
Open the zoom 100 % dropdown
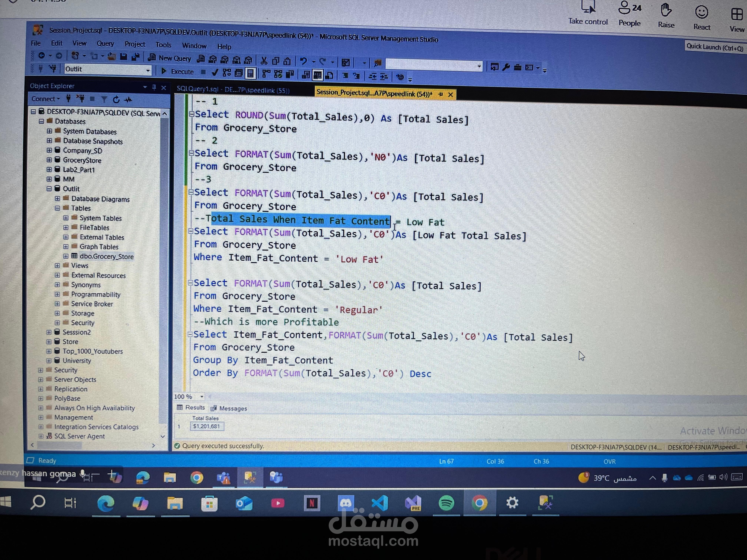[x=202, y=397]
